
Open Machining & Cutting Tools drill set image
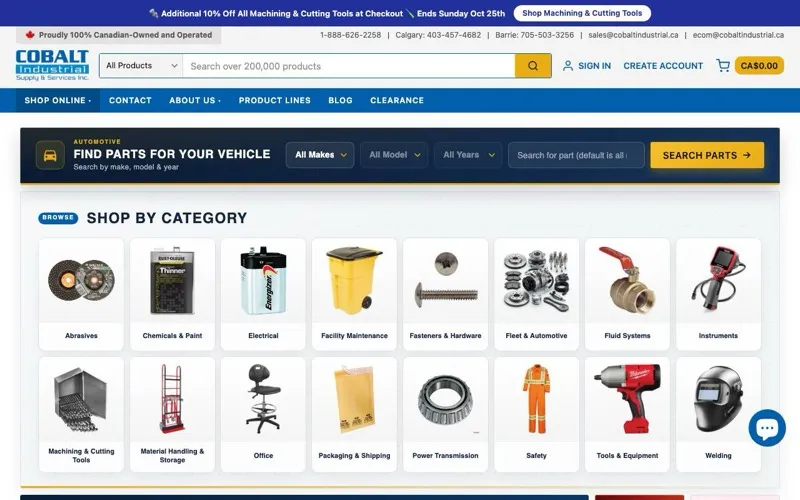(x=81, y=399)
